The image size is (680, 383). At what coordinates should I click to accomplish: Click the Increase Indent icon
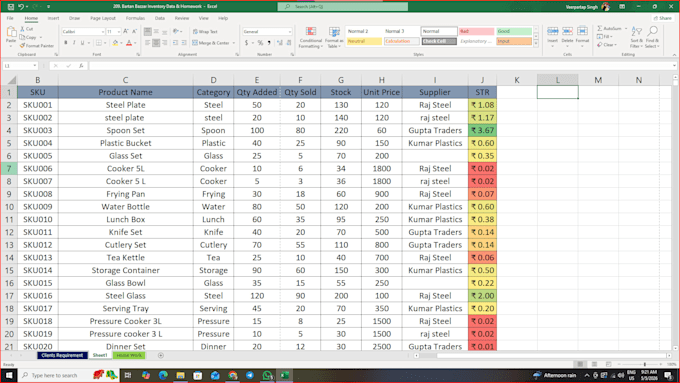click(183, 43)
